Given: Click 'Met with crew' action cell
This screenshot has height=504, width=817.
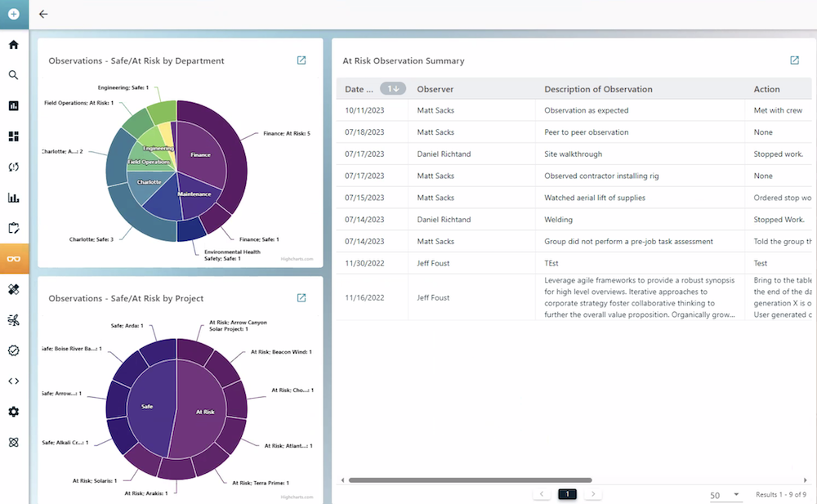Looking at the screenshot, I should point(778,110).
